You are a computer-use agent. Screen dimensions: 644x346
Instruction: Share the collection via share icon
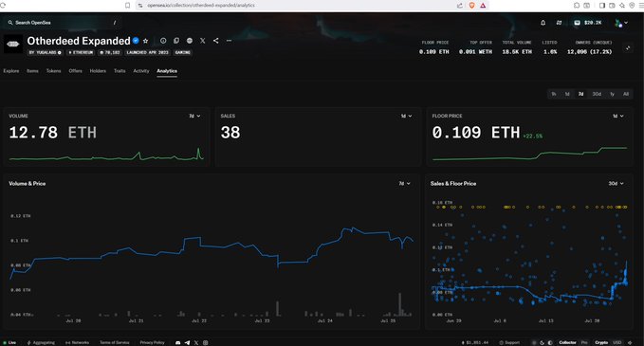tap(215, 41)
